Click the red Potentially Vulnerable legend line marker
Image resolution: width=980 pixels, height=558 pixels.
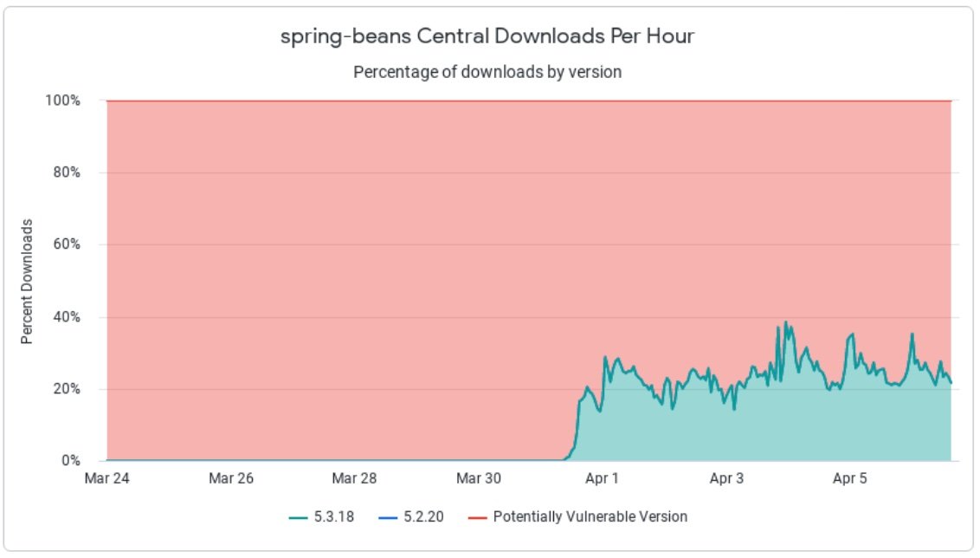coord(476,517)
